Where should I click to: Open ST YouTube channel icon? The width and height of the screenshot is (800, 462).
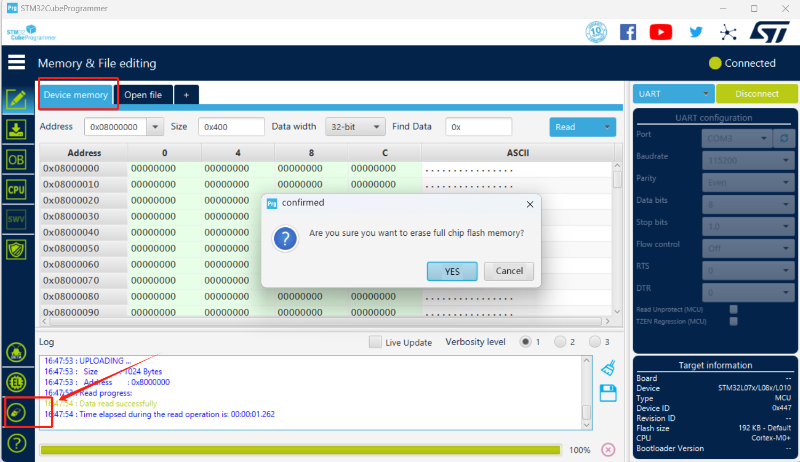pos(661,32)
